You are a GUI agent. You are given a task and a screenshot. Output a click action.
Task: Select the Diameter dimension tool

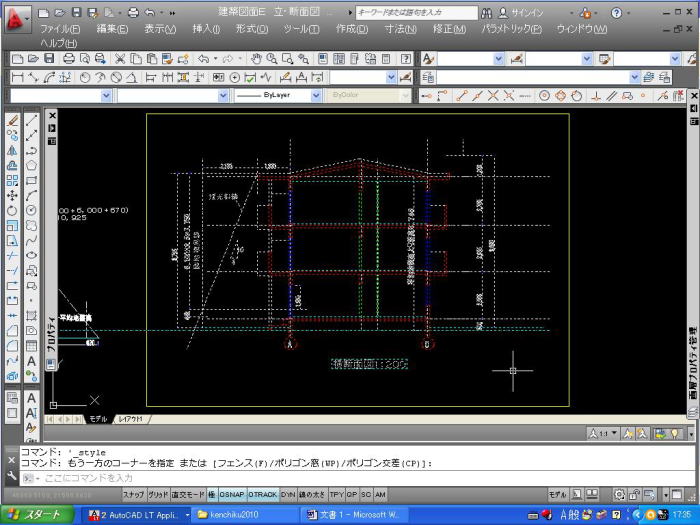[x=116, y=78]
